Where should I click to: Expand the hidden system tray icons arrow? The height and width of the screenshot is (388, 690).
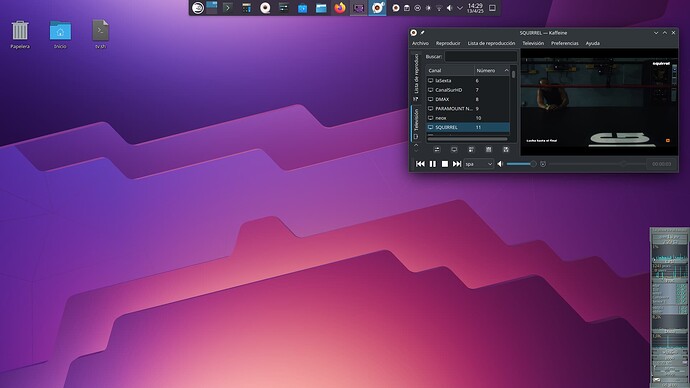[x=460, y=8]
